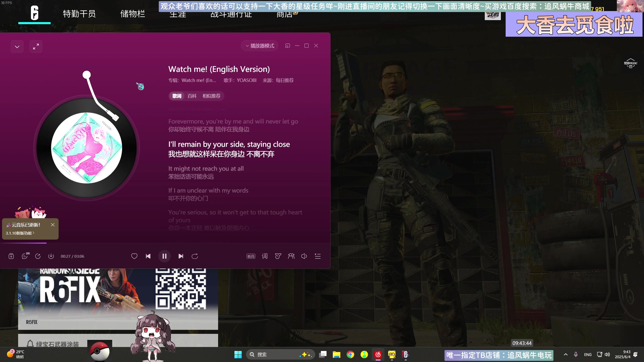The width and height of the screenshot is (644, 362).
Task: Open artist link YOASOBI
Action: point(247,80)
